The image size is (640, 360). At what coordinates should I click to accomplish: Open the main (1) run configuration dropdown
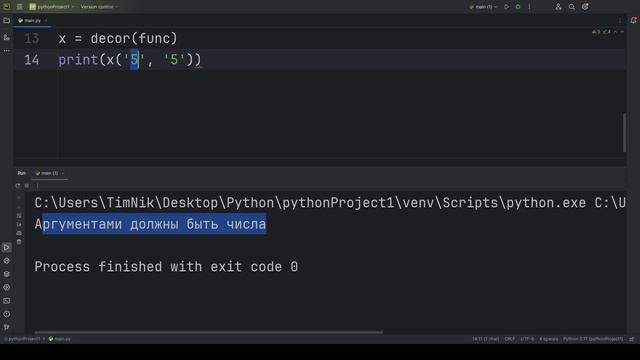click(x=483, y=7)
